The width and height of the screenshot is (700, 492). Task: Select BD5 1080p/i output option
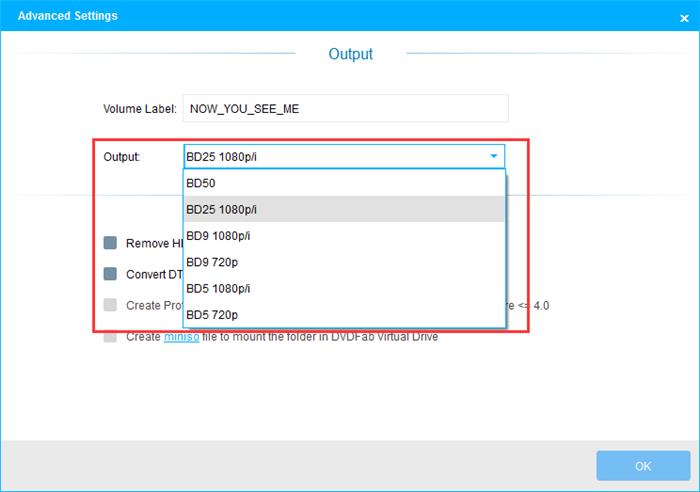point(343,288)
